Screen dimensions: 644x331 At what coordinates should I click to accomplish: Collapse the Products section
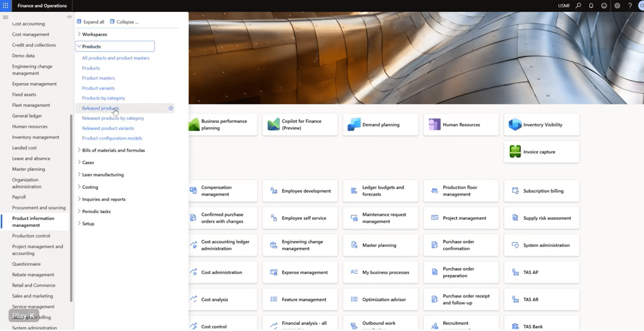(79, 47)
